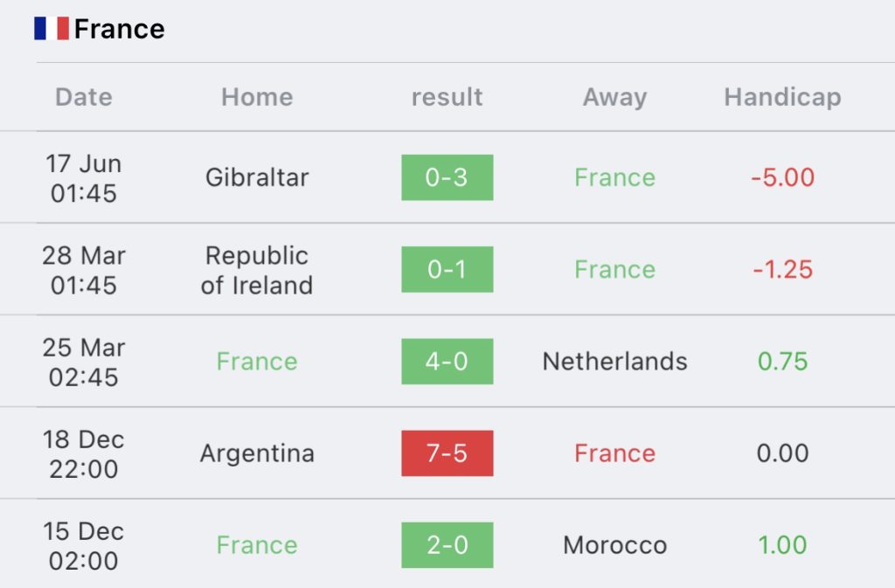
Task: Open the 2-0 Morocco result badge
Action: pos(447,544)
